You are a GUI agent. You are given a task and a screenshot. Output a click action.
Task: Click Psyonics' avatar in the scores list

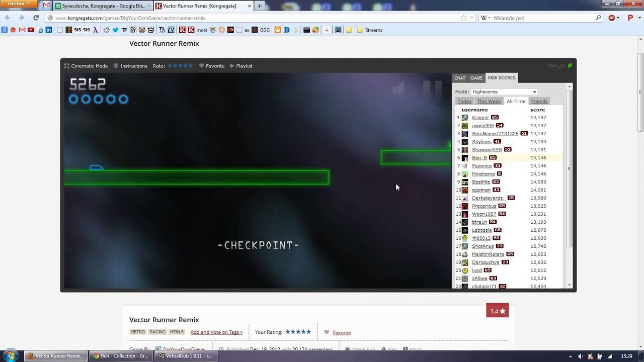tap(465, 166)
